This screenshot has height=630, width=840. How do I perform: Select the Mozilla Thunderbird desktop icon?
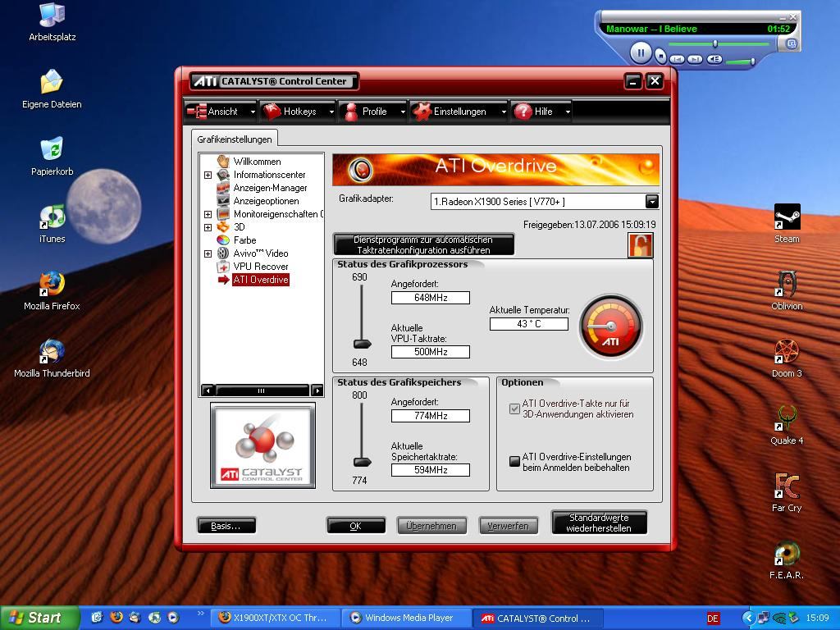52,358
